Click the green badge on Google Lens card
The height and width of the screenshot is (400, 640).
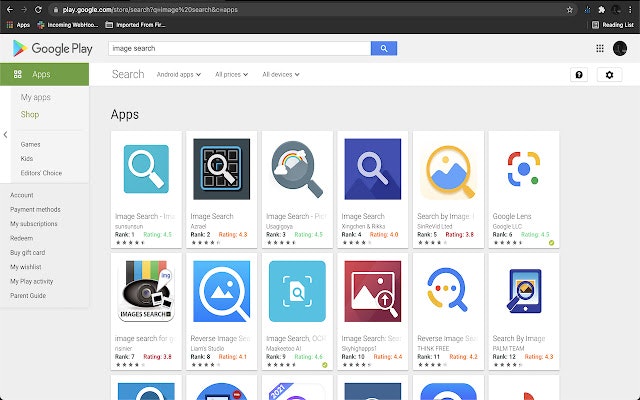(551, 243)
